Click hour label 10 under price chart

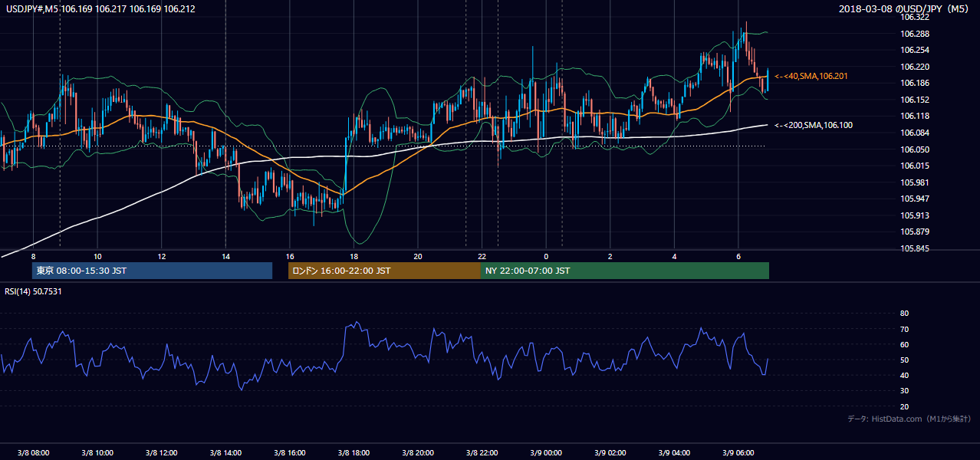97,256
